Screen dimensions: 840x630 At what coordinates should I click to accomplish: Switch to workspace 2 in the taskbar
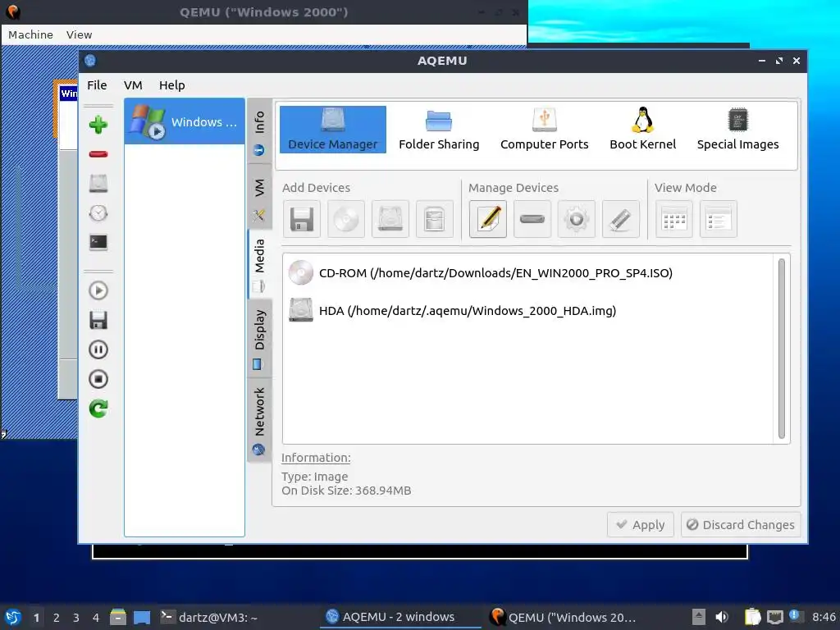(57, 618)
